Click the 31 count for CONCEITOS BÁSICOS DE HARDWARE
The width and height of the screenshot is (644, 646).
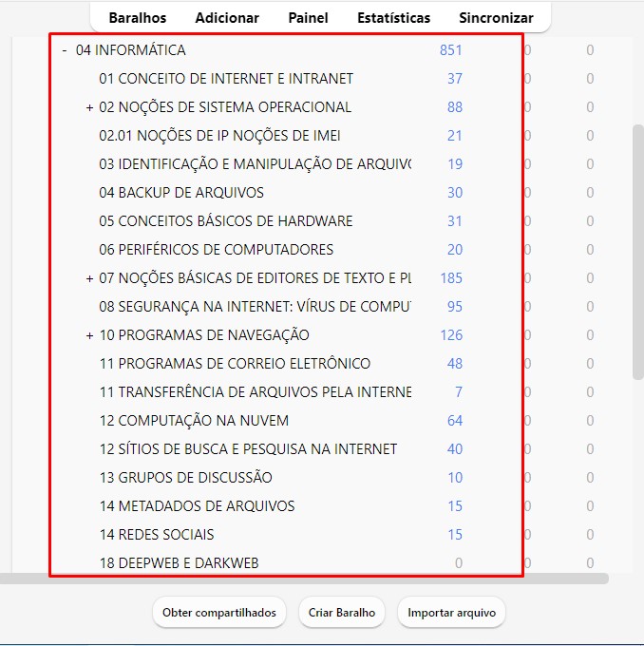pyautogui.click(x=455, y=220)
